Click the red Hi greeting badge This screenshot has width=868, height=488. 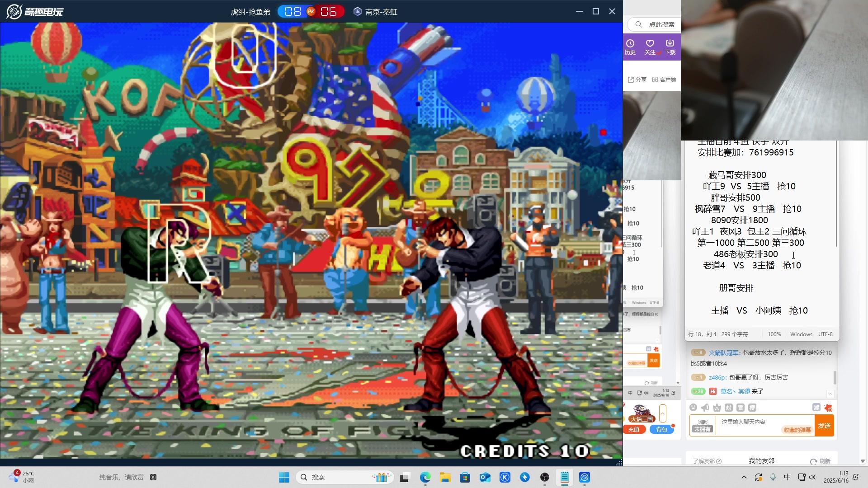click(x=713, y=391)
